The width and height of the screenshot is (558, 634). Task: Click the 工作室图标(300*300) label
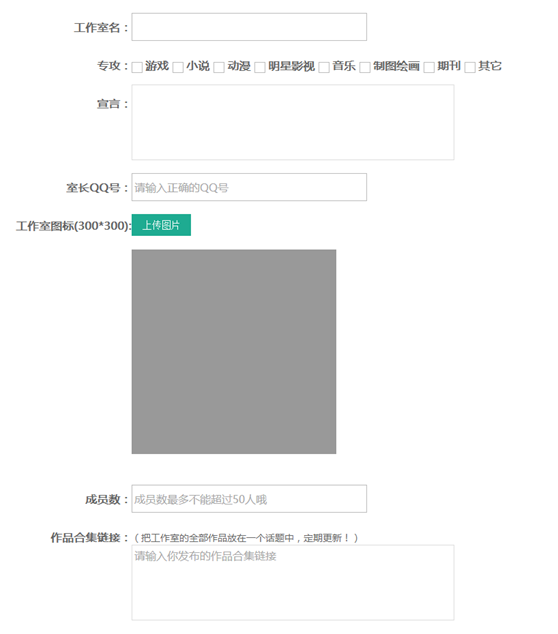(74, 226)
